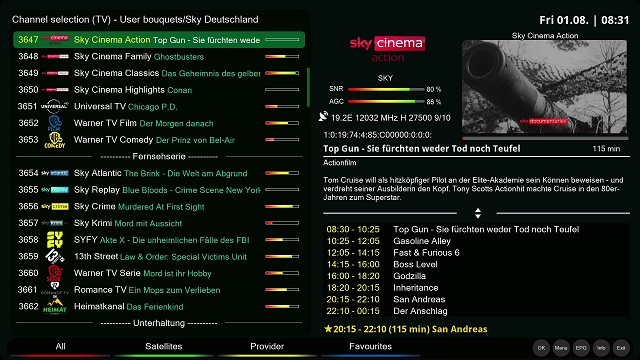Image resolution: width=640 pixels, height=360 pixels.
Task: Select channel 3658 SYFY
Action: coord(159,240)
